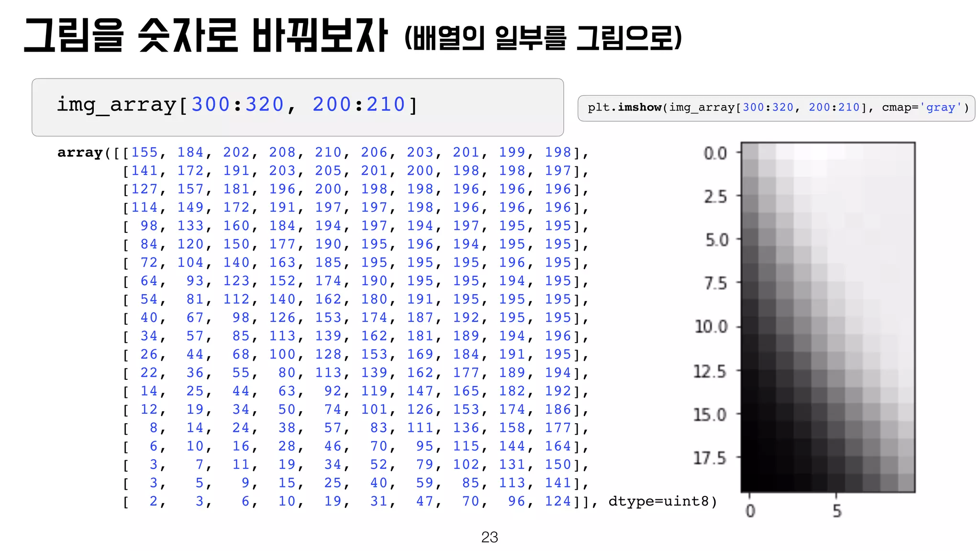Click the bold "array" keyword in the output
Viewport: 980px width, 551px height.
click(x=80, y=153)
